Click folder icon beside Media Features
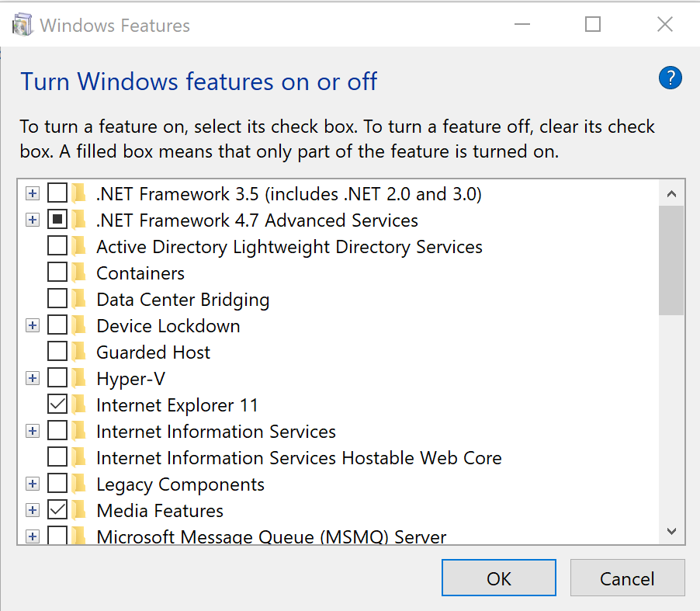Image resolution: width=700 pixels, height=611 pixels. coord(79,509)
